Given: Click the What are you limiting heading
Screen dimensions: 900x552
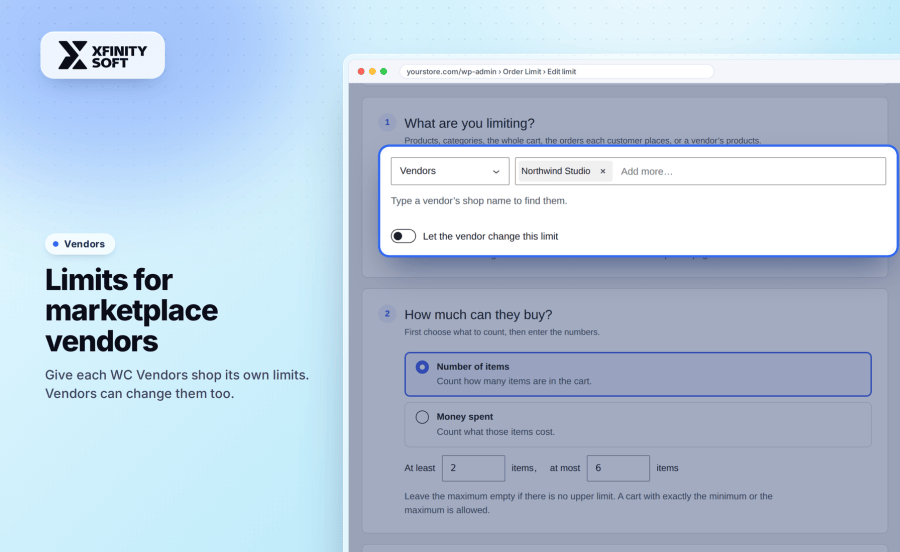Looking at the screenshot, I should tap(470, 123).
